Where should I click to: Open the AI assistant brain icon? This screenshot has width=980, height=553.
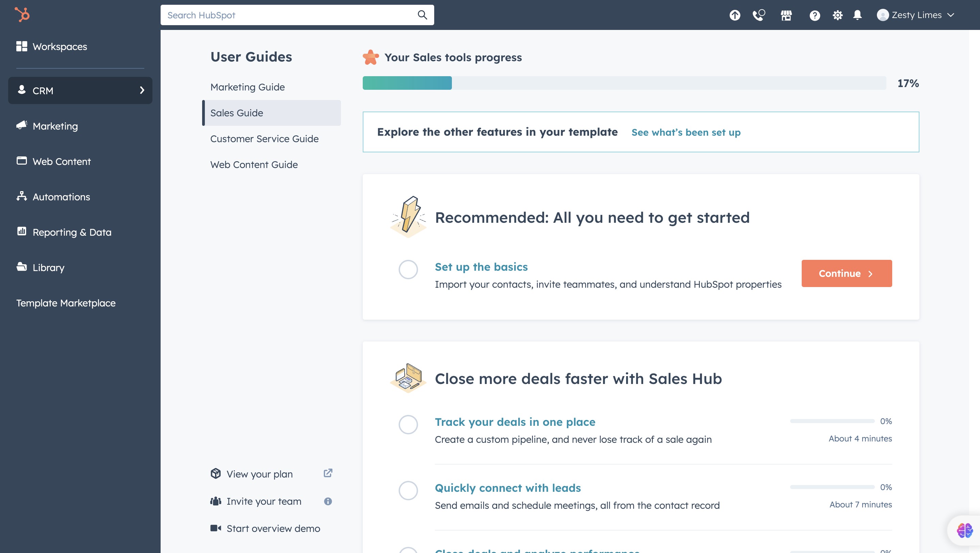(964, 530)
